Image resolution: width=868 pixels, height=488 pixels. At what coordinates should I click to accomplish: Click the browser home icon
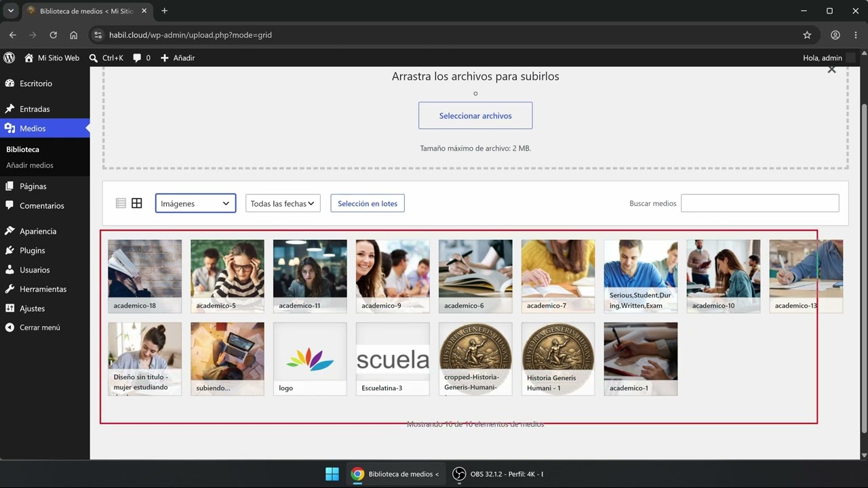tap(73, 35)
